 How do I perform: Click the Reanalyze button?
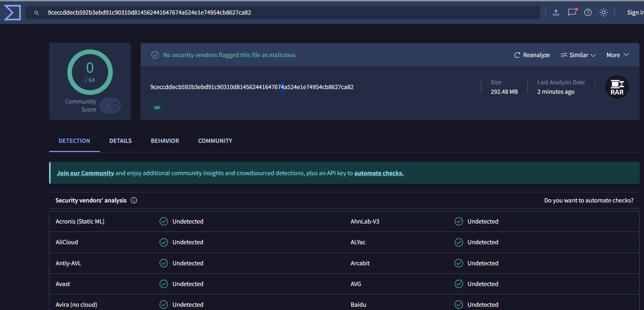532,55
